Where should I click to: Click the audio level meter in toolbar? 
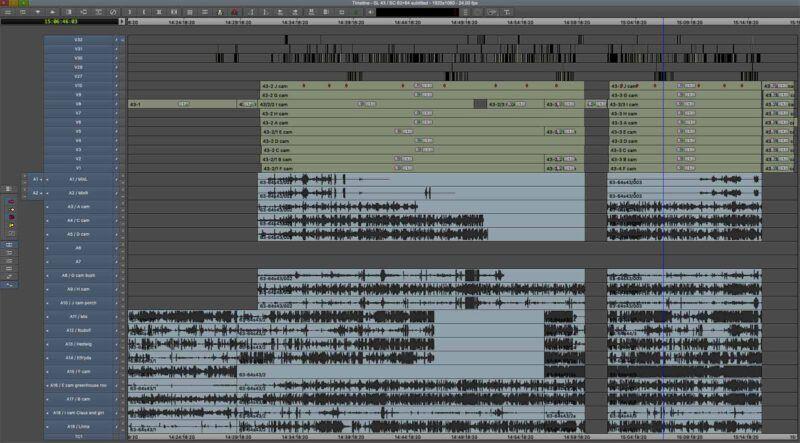point(417,12)
